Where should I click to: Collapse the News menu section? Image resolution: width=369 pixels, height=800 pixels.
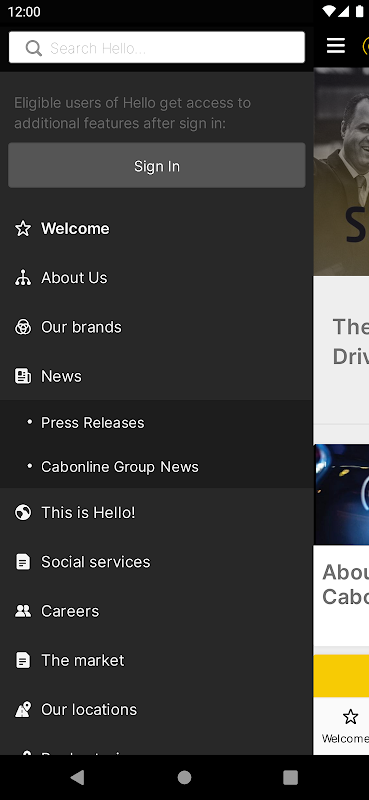pos(157,377)
